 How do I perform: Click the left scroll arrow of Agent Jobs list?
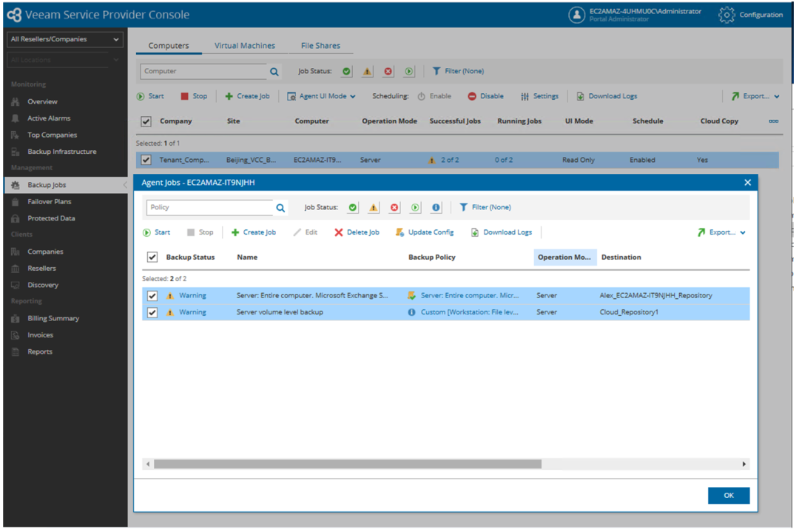click(x=148, y=464)
